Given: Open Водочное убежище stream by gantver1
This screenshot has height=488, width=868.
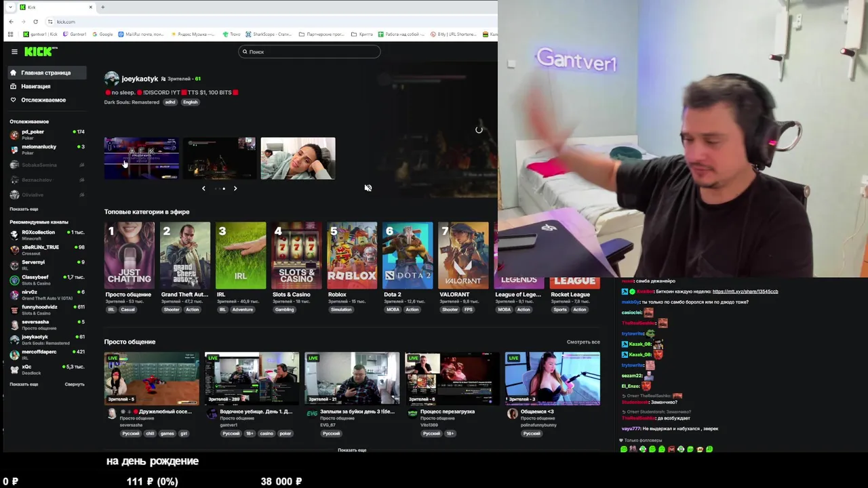Looking at the screenshot, I should click(252, 378).
